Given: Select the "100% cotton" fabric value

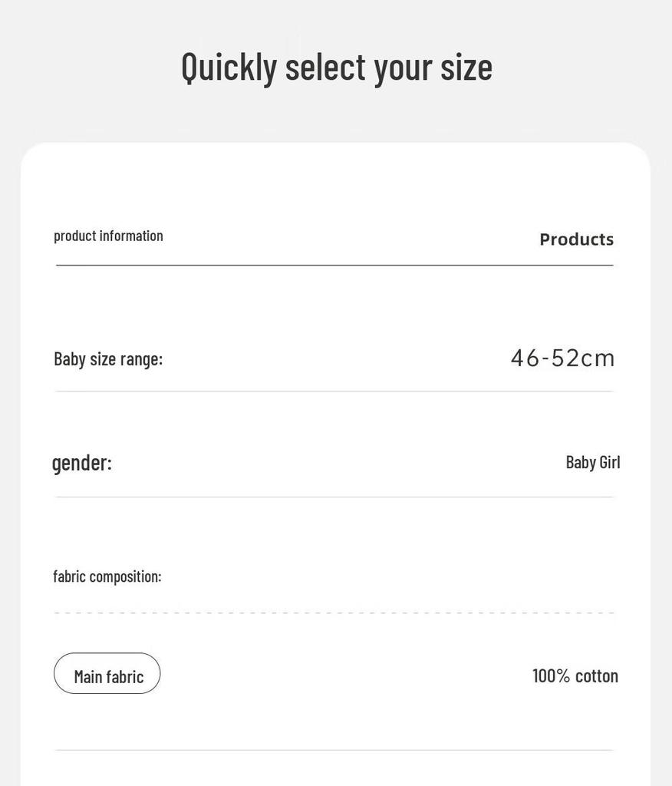Looking at the screenshot, I should point(575,675).
